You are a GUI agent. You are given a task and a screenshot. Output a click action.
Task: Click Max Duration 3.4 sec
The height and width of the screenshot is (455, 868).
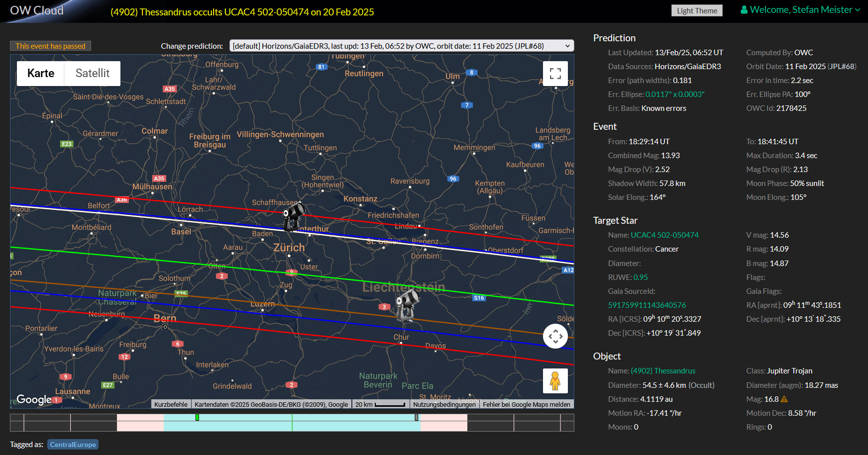tap(806, 155)
